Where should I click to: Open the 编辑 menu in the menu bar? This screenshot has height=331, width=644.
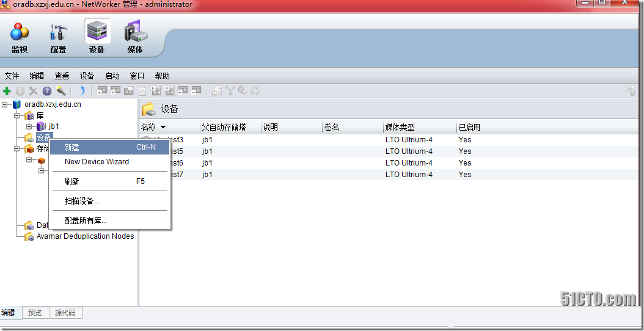click(x=37, y=76)
